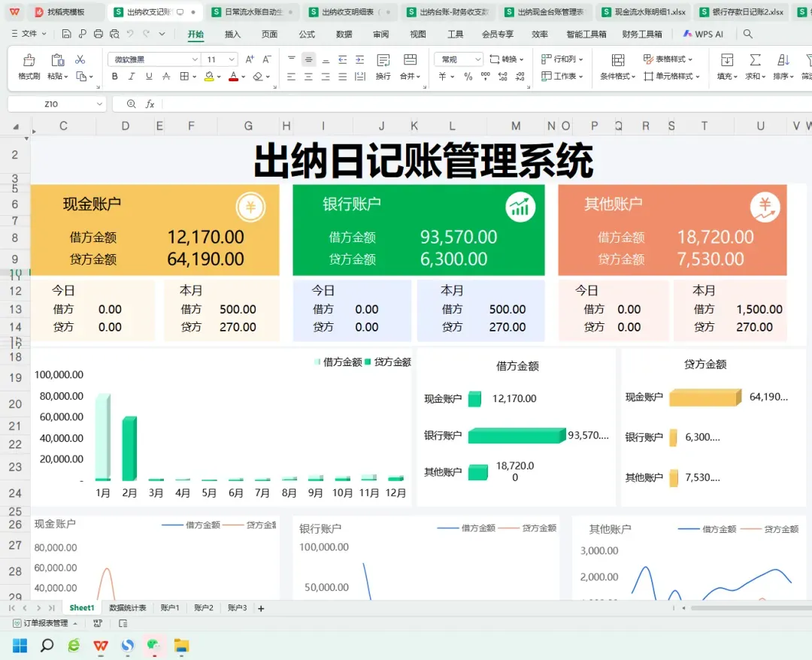Click the fx insert function icon
812x660 pixels.
coord(150,104)
